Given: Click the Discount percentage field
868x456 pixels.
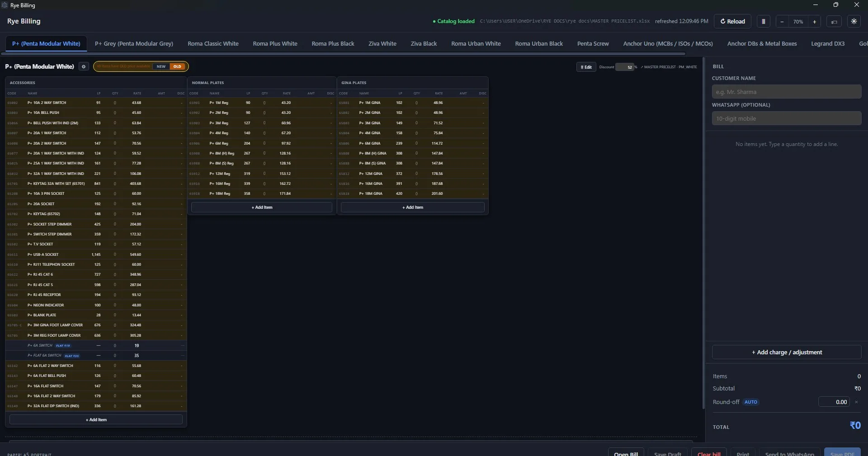Looking at the screenshot, I should click(x=625, y=67).
